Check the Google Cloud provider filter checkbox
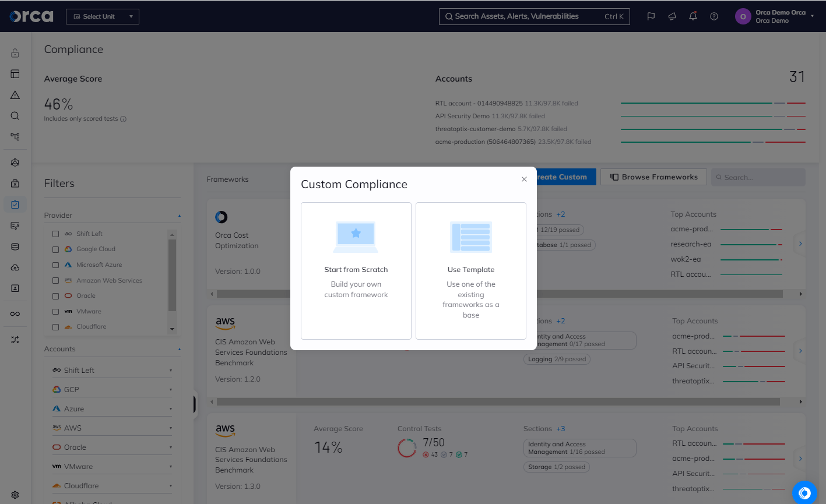826x504 pixels. pyautogui.click(x=55, y=249)
